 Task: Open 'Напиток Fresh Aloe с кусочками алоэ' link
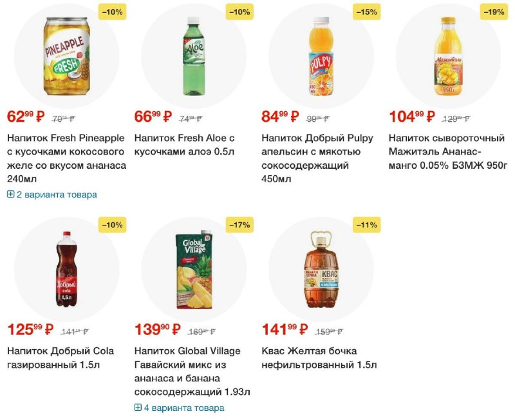[185, 145]
